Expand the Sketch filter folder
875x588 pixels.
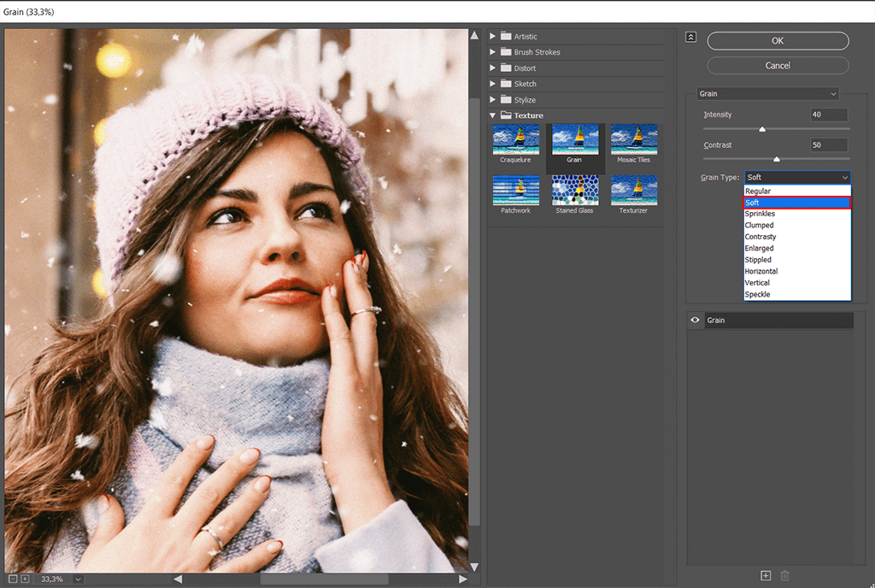[493, 84]
